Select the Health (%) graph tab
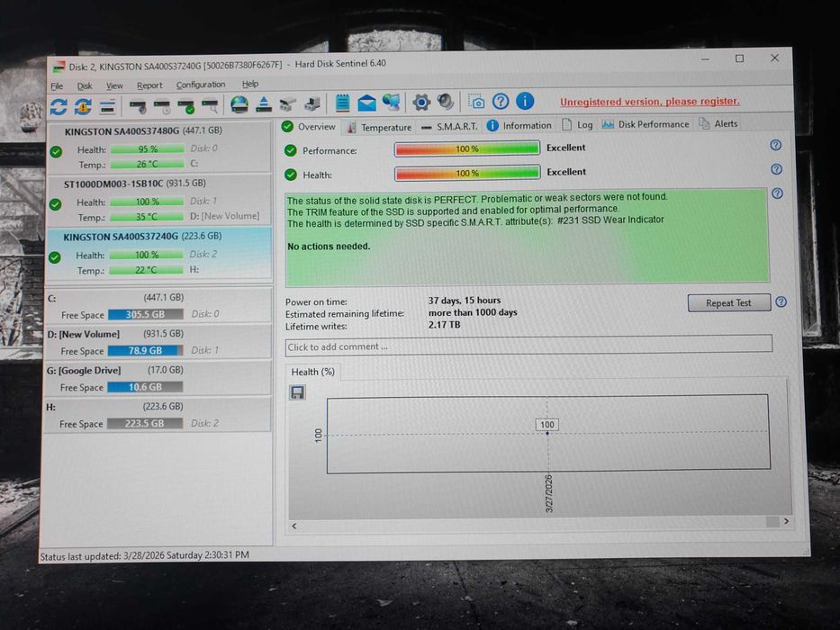Image resolution: width=840 pixels, height=630 pixels. (312, 372)
